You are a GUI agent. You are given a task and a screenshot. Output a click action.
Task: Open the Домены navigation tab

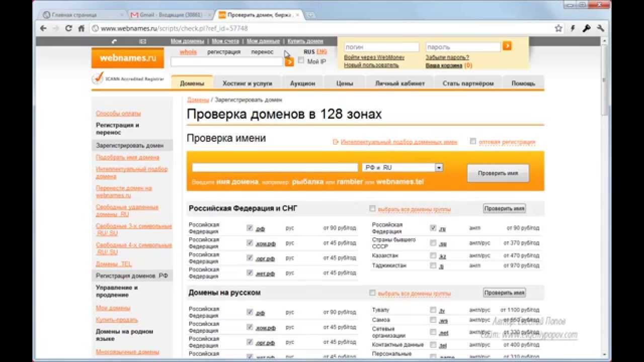coord(192,83)
